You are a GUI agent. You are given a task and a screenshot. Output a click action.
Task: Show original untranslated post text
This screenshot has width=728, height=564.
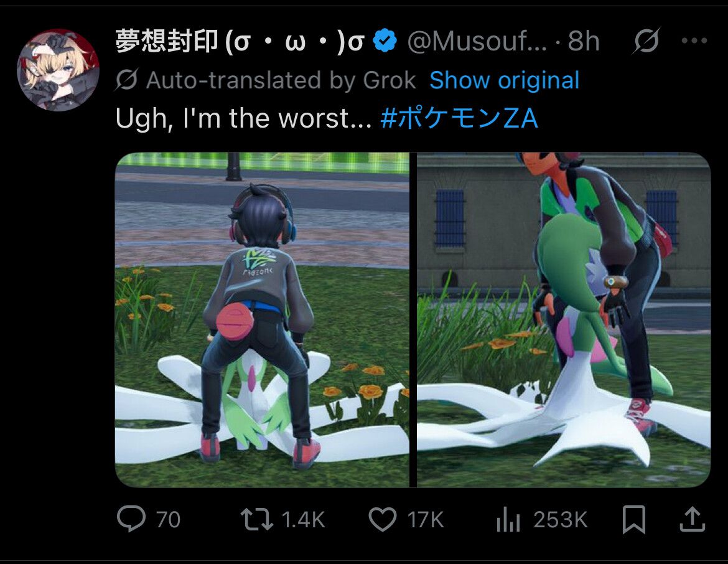click(x=504, y=80)
